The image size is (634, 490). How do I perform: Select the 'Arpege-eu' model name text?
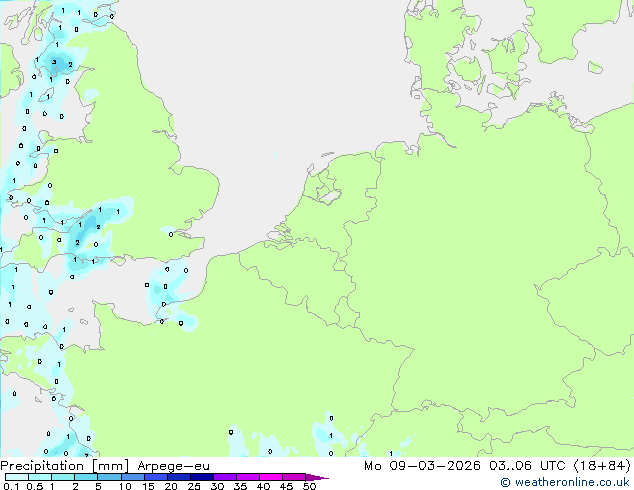click(173, 466)
